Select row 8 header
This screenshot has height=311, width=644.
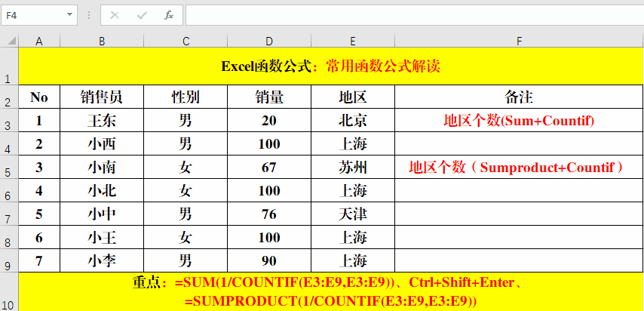pyautogui.click(x=9, y=237)
